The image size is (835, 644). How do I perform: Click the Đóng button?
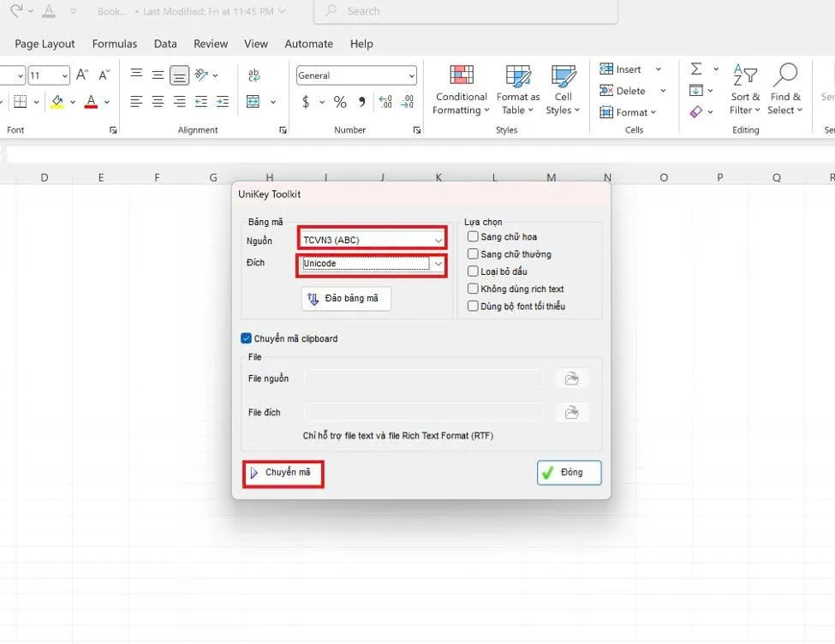570,473
